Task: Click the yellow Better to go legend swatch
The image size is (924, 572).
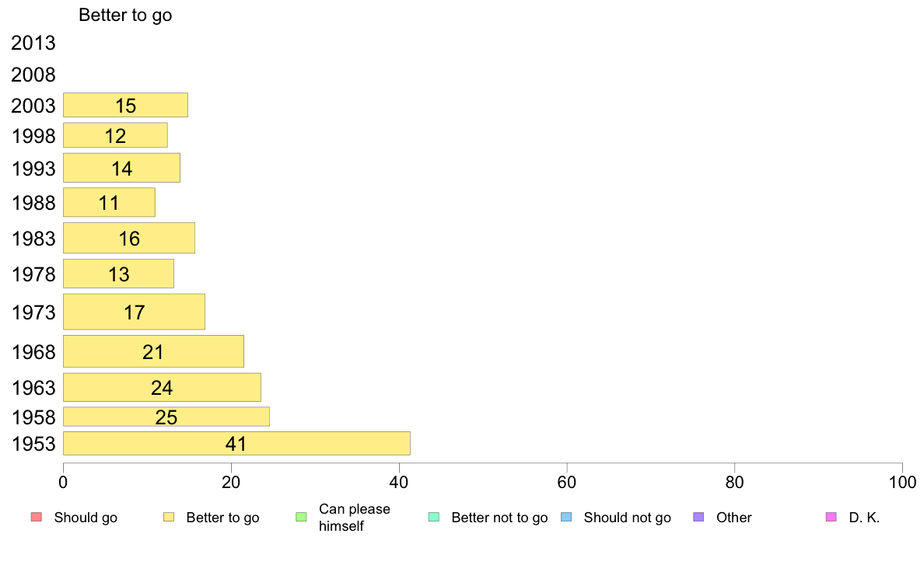Action: (169, 518)
